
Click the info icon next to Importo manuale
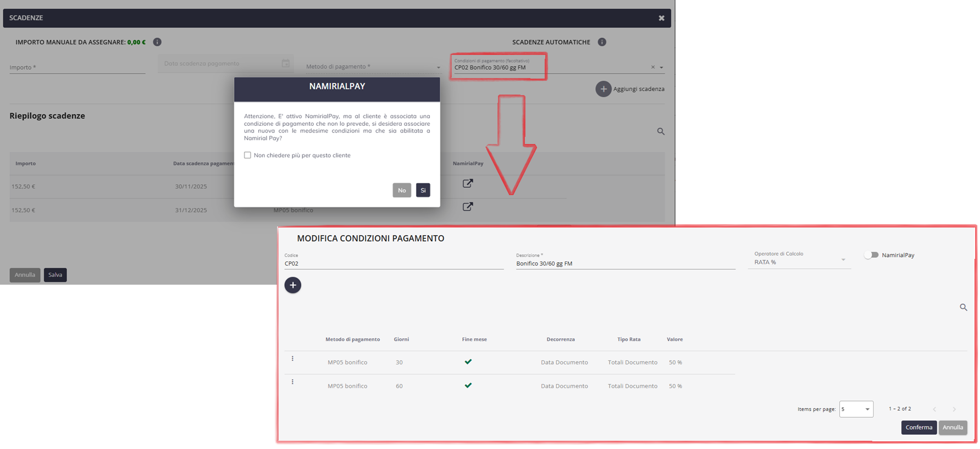(157, 42)
